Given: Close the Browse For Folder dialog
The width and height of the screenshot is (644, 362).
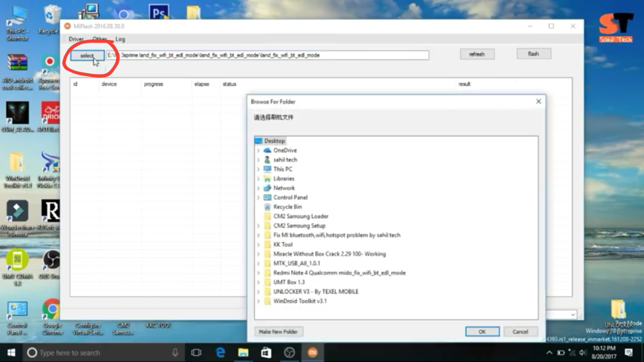Looking at the screenshot, I should (538, 102).
